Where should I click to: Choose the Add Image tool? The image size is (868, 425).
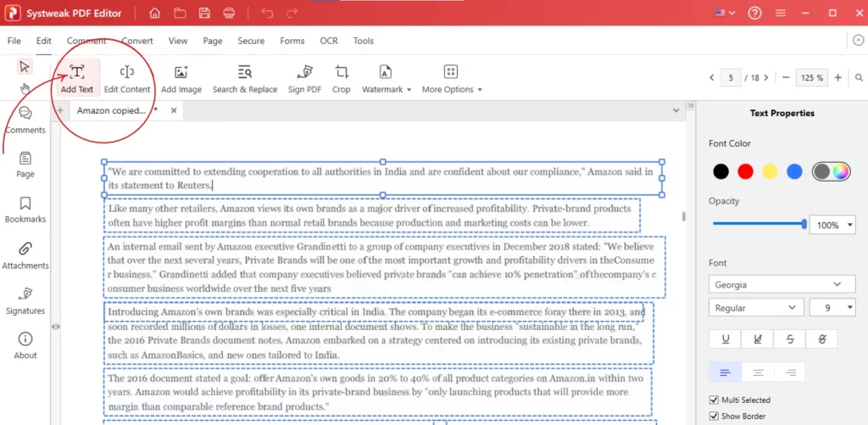pyautogui.click(x=181, y=78)
